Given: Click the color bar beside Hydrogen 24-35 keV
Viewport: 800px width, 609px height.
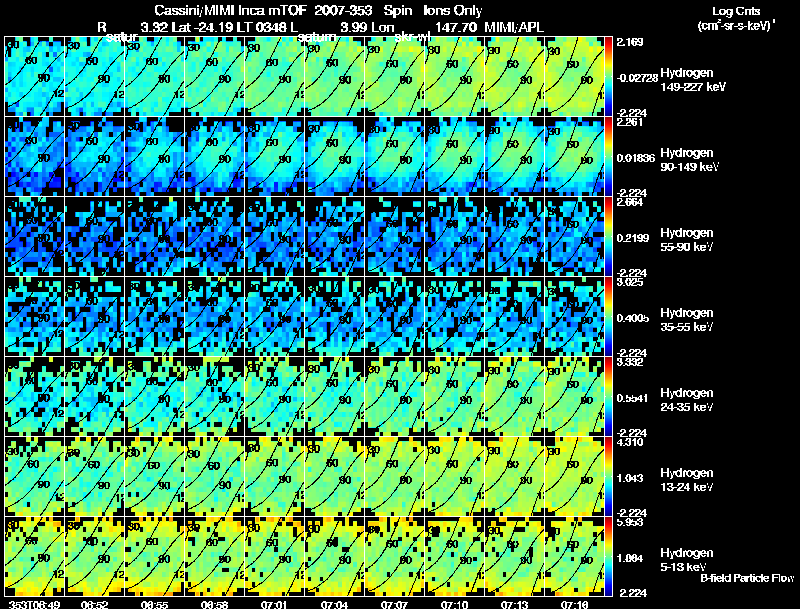Looking at the screenshot, I should tap(608, 397).
